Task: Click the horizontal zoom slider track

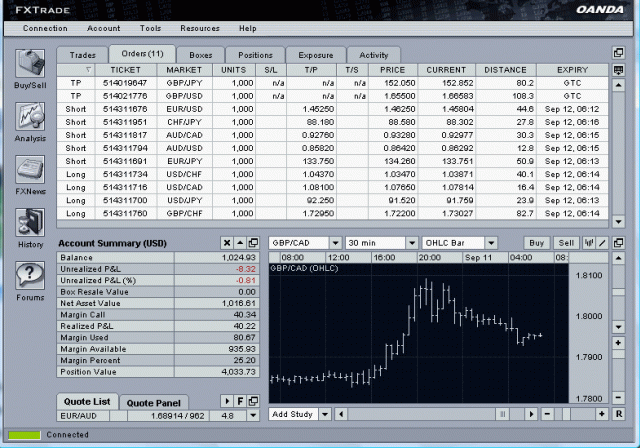Action: coord(574,415)
